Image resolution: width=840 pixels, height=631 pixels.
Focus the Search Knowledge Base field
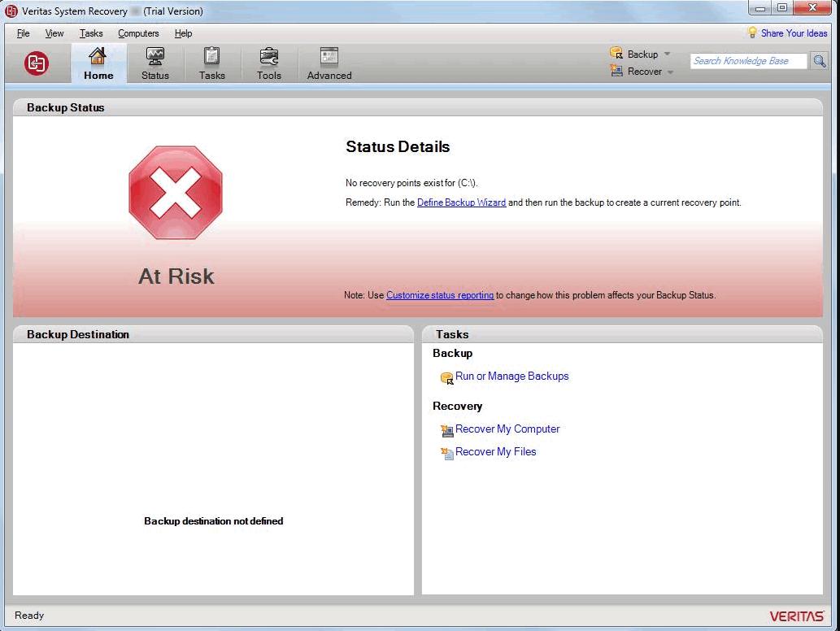(748, 61)
